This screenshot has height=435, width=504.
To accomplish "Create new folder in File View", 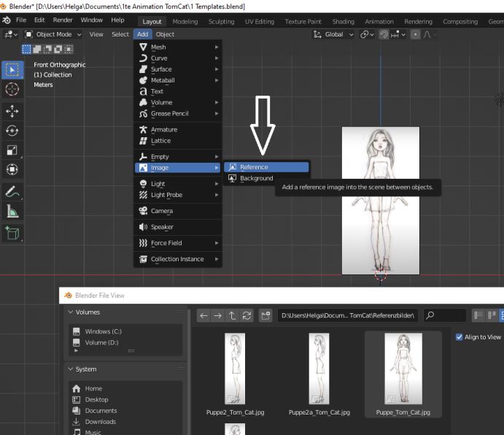I will (265, 316).
